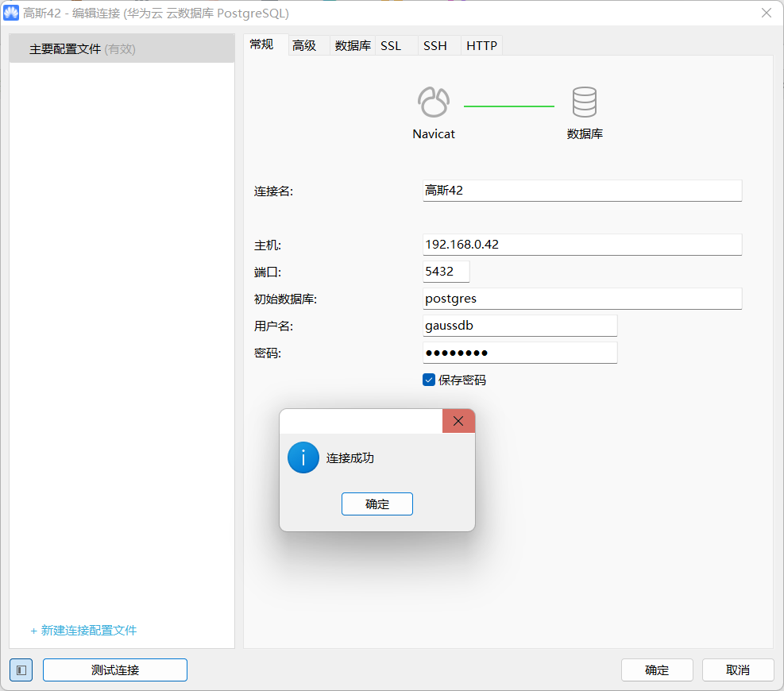Uncheck the 保存密码 checkbox
The width and height of the screenshot is (784, 691).
point(428,380)
